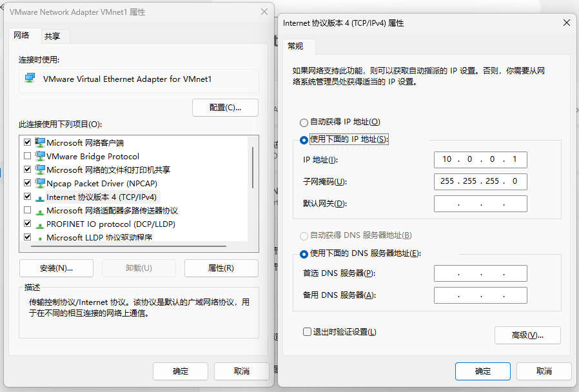
Task: Click the VMware Bridge Protocol item icon
Action: (x=40, y=156)
